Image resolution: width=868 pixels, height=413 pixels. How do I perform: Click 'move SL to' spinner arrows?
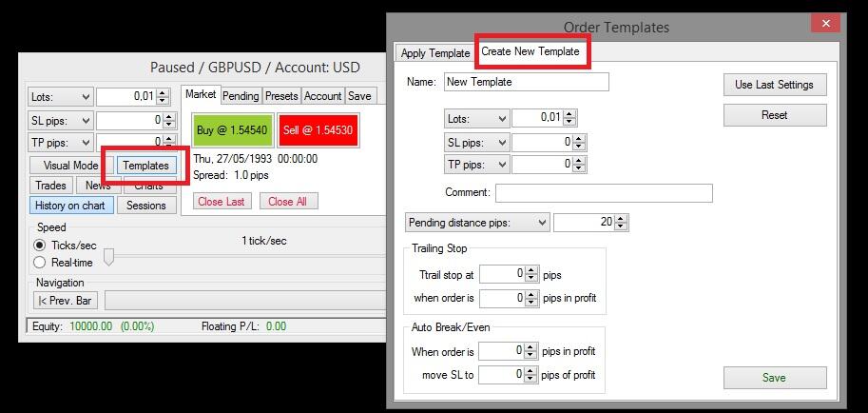530,375
